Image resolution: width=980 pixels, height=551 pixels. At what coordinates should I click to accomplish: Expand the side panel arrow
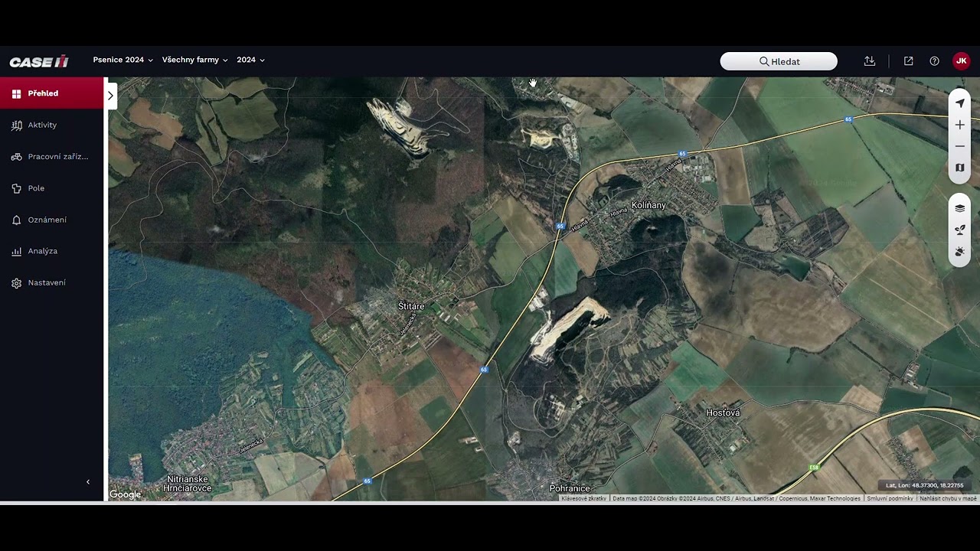111,96
